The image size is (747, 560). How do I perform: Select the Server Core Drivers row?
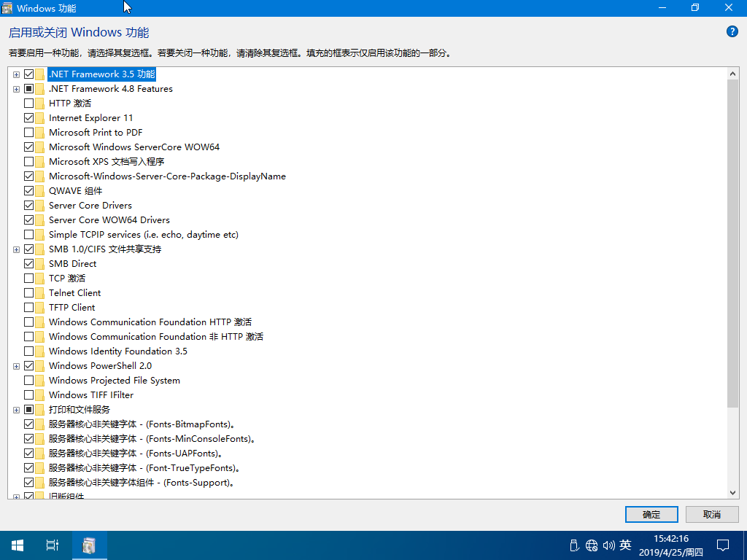coord(90,205)
